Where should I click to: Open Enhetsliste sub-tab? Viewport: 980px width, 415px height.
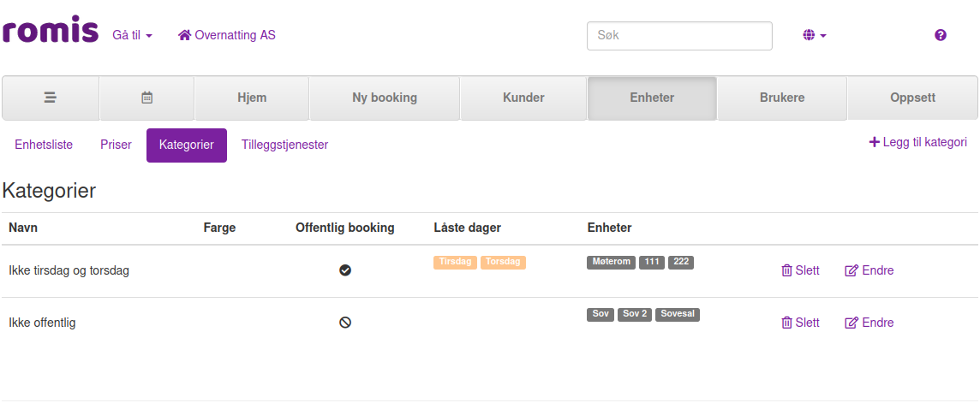point(44,145)
